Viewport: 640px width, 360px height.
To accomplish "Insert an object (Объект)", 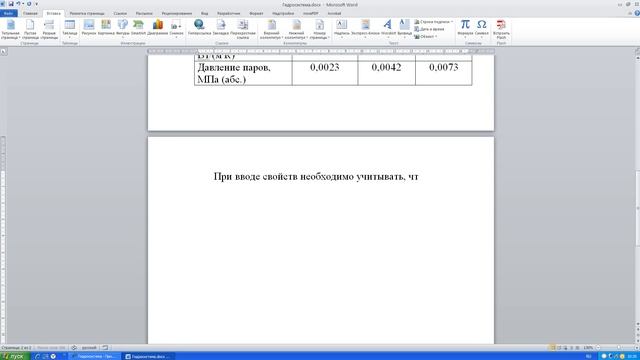I will pos(425,36).
